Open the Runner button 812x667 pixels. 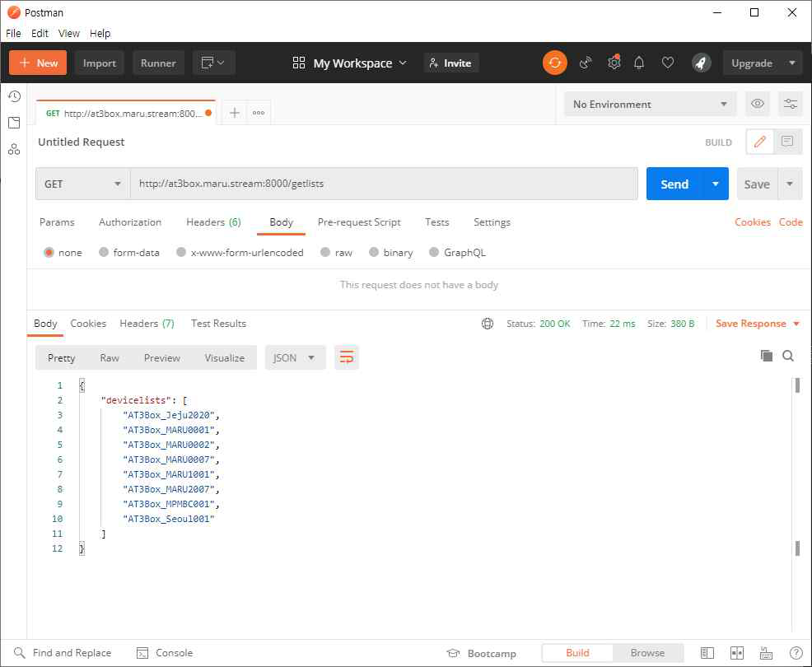[x=158, y=63]
